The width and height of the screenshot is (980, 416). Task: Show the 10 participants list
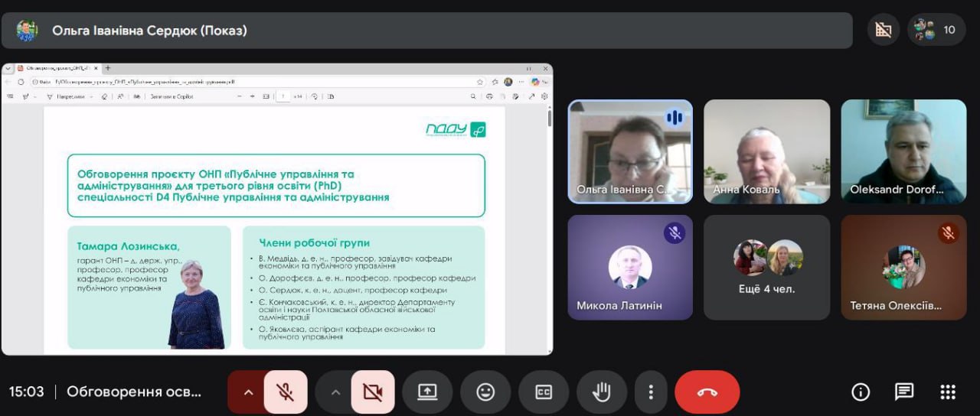[x=936, y=30]
